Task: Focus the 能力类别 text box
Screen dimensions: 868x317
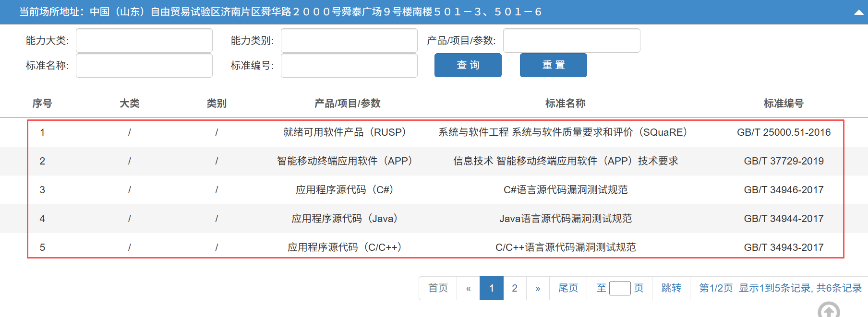Action: 349,41
